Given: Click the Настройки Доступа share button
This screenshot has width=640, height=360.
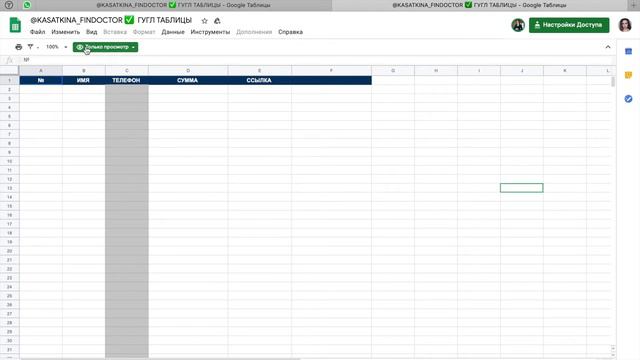Looking at the screenshot, I should [569, 25].
